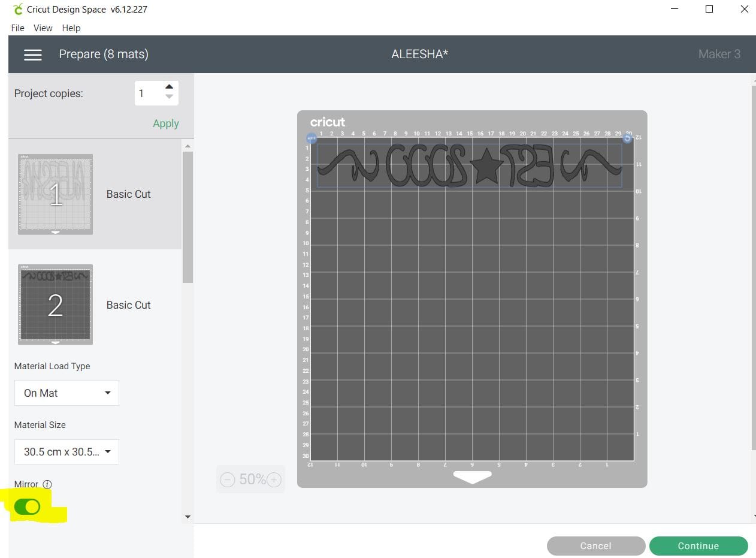This screenshot has width=756, height=558.
Task: Click the 50% zoom level label
Action: (x=252, y=479)
